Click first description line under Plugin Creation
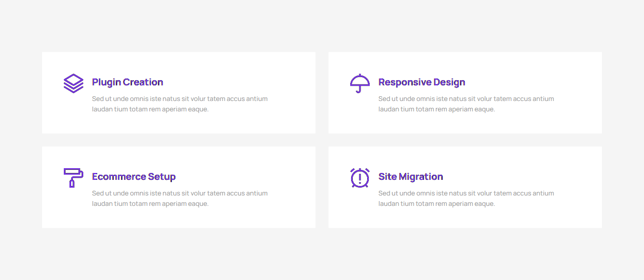644x280 pixels. tap(180, 99)
